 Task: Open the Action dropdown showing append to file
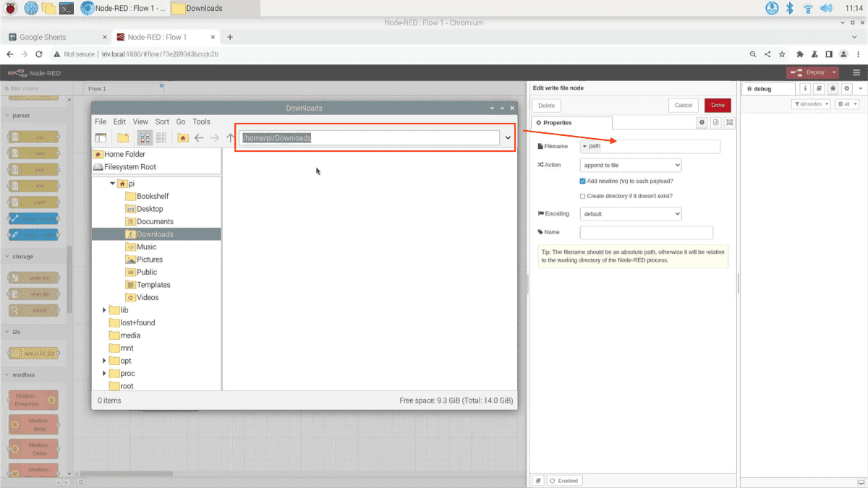[630, 165]
